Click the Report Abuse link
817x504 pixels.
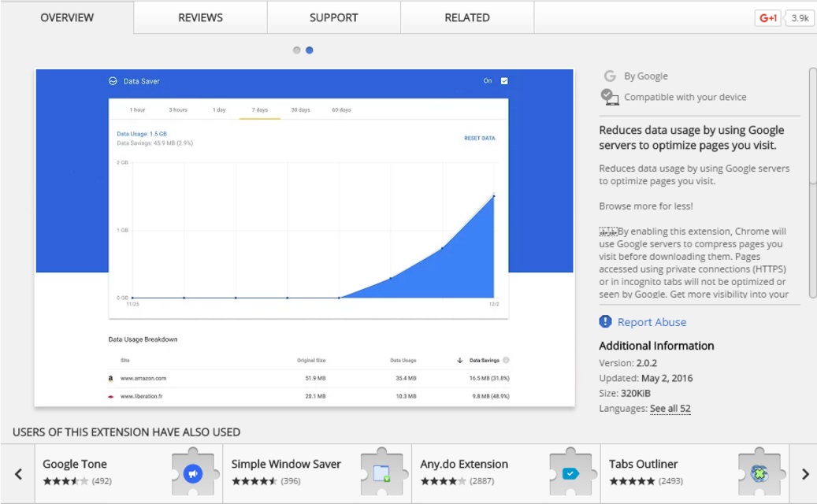coord(652,322)
